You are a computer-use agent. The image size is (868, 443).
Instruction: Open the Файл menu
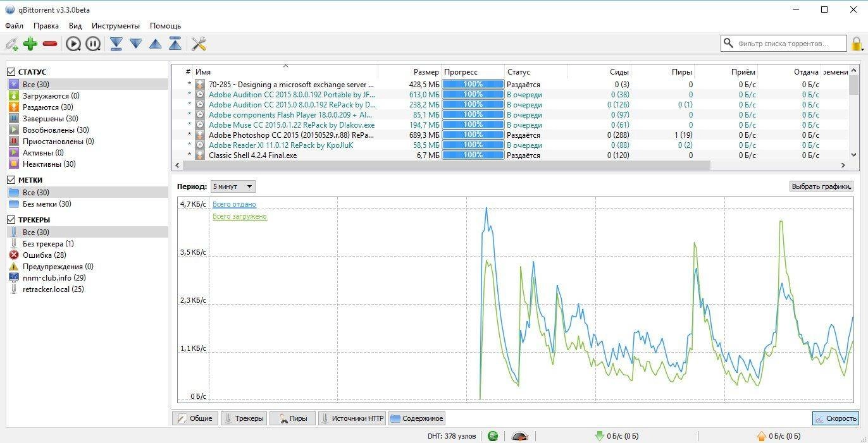point(14,26)
